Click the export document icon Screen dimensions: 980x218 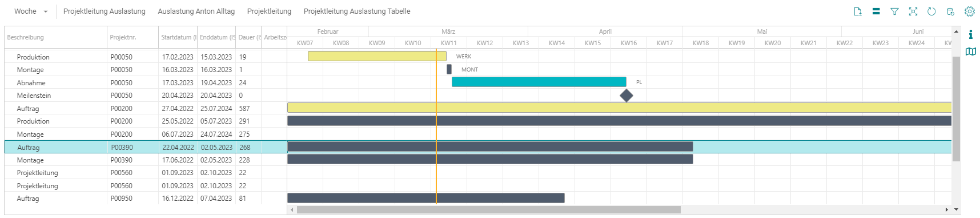tap(857, 11)
